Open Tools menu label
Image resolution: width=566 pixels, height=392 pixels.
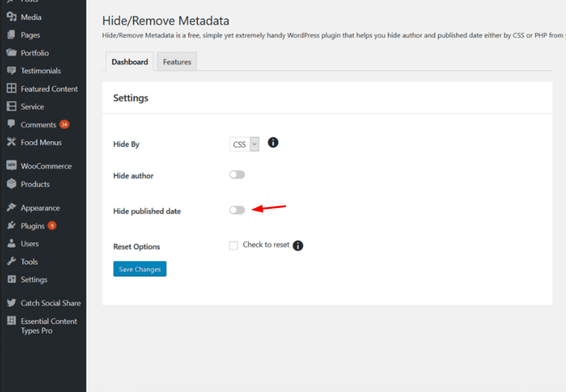[x=29, y=262]
